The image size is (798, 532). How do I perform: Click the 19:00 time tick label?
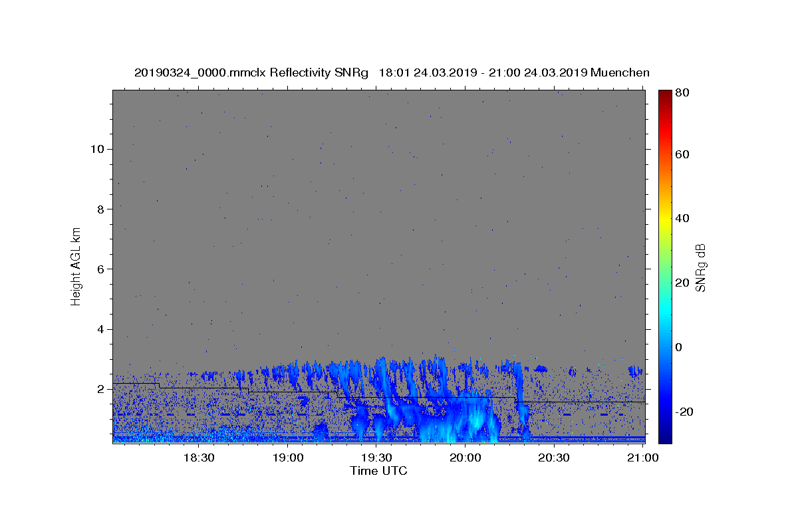[x=287, y=458]
